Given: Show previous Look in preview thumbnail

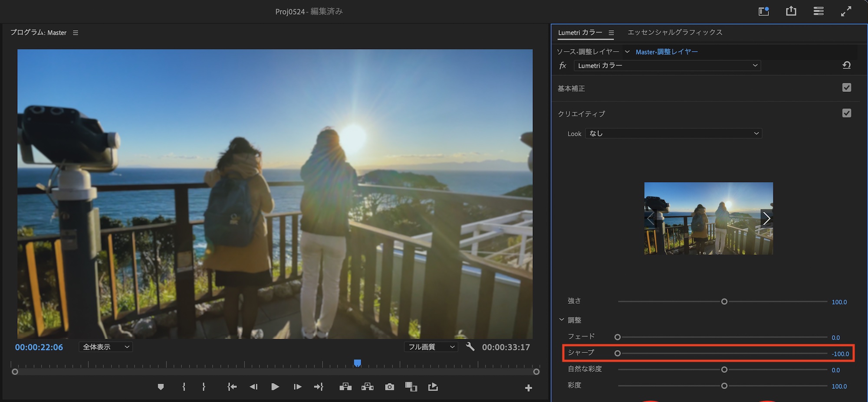Looking at the screenshot, I should pos(650,218).
